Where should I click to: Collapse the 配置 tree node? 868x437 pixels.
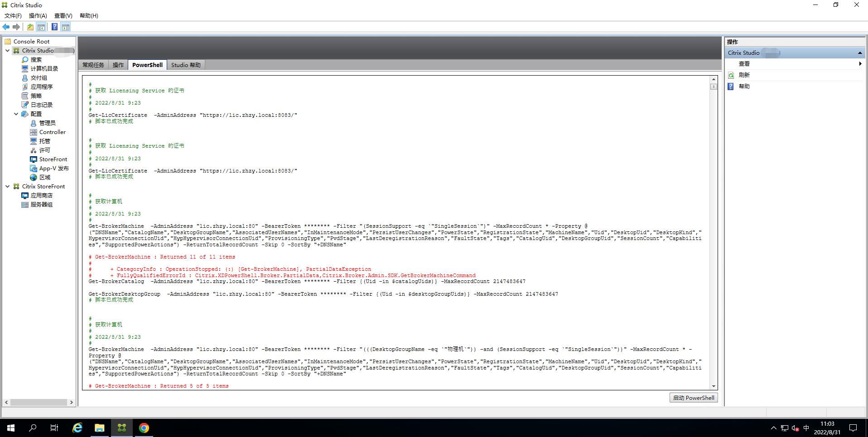16,114
